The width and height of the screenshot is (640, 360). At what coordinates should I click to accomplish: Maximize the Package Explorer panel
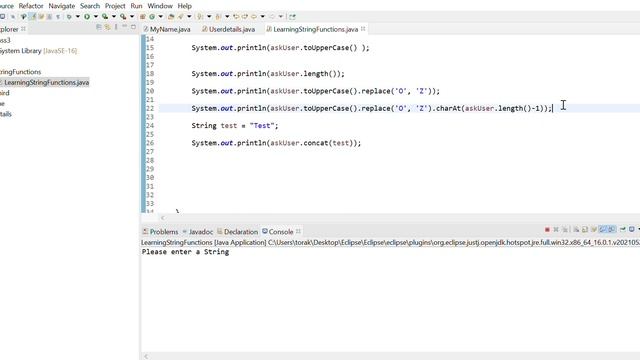[x=133, y=27]
